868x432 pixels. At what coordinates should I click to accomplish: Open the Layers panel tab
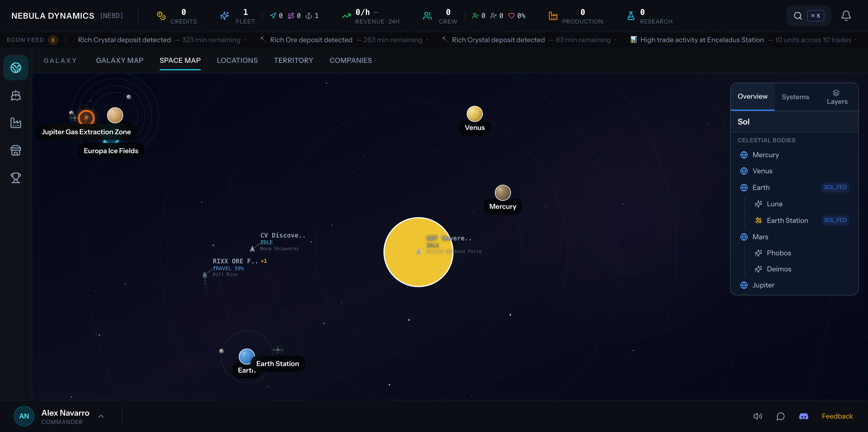[837, 97]
